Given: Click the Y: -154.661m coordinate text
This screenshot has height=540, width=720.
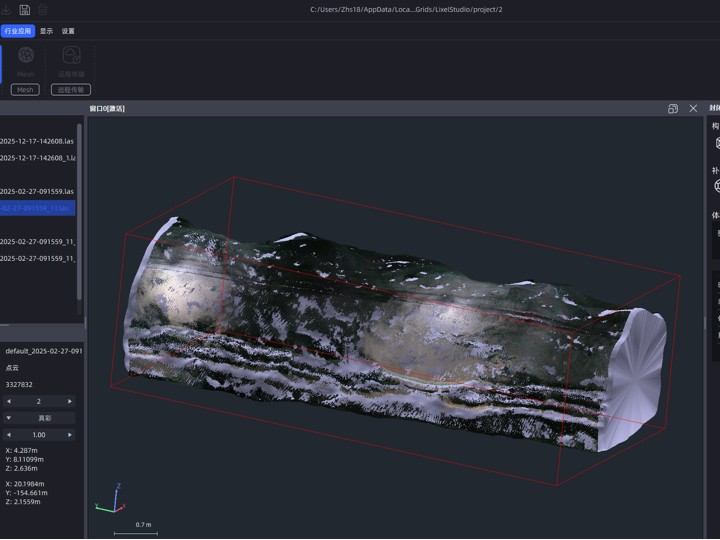Looking at the screenshot, I should tap(27, 493).
